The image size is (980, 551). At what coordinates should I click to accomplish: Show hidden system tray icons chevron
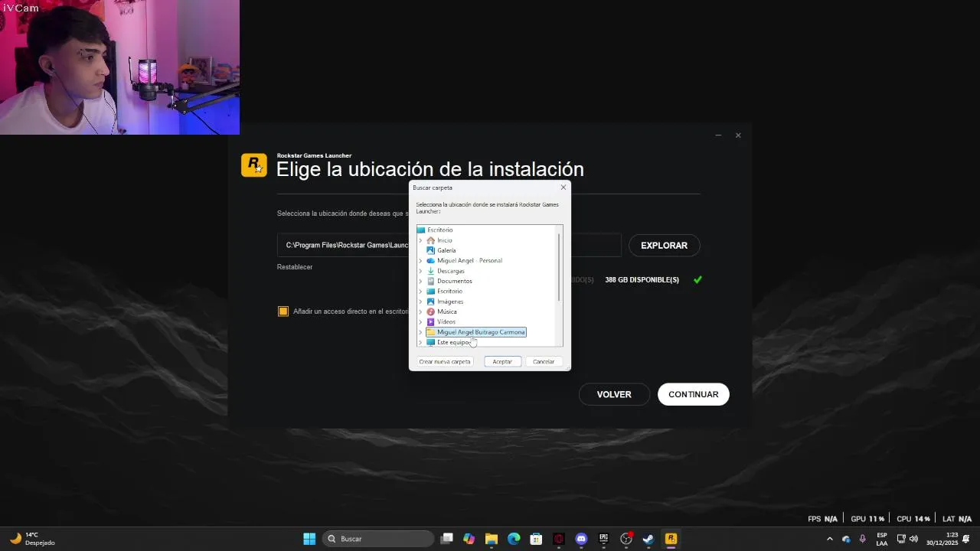tap(829, 539)
